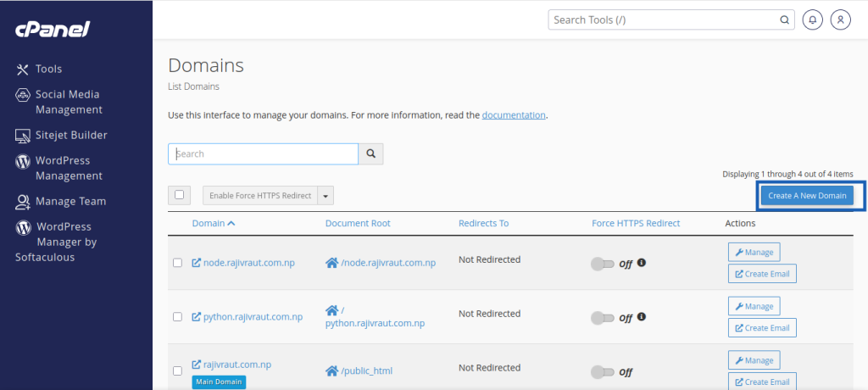Click the Domain sort ascending arrow
The height and width of the screenshot is (390, 868).
[231, 223]
